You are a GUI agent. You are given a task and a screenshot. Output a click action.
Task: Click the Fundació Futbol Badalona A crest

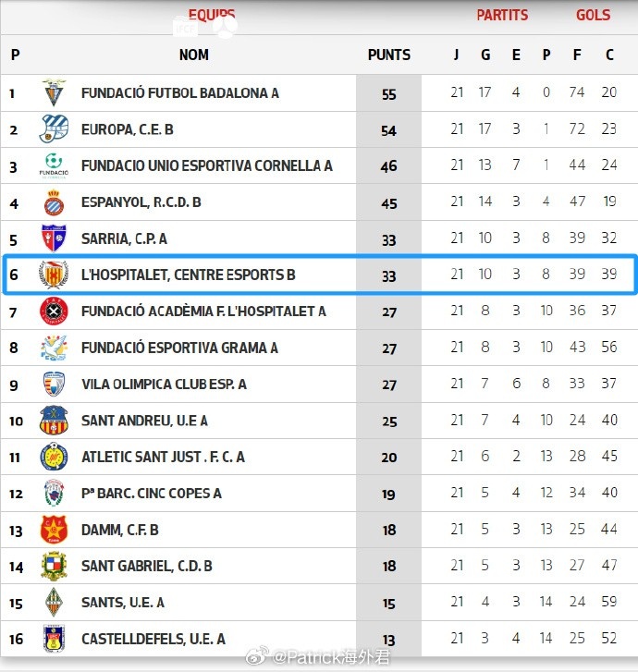(54, 93)
